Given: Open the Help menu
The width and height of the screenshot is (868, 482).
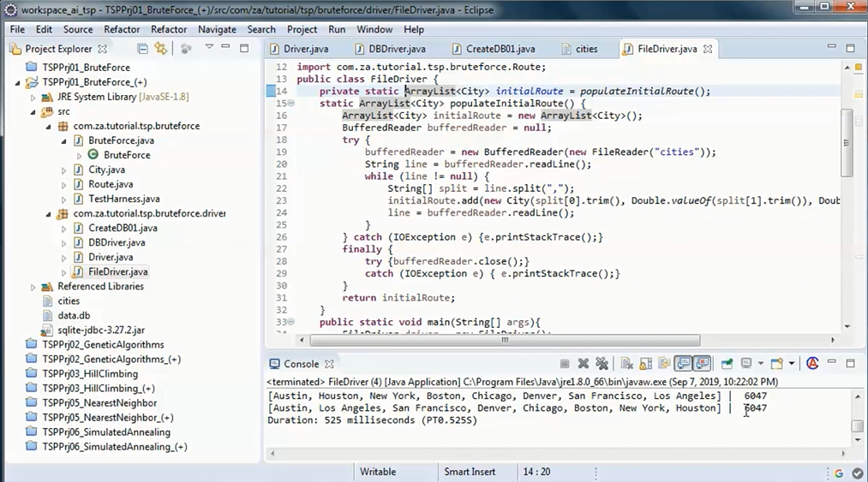Looking at the screenshot, I should pyautogui.click(x=414, y=29).
